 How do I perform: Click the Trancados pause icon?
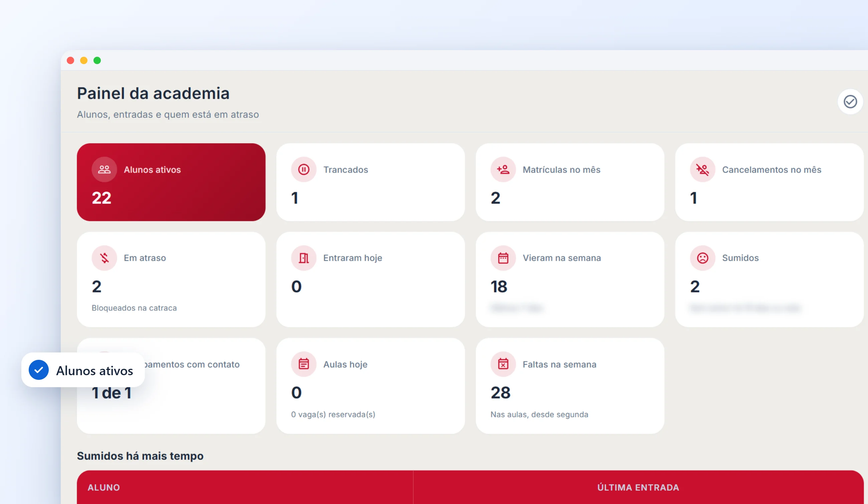point(303,169)
